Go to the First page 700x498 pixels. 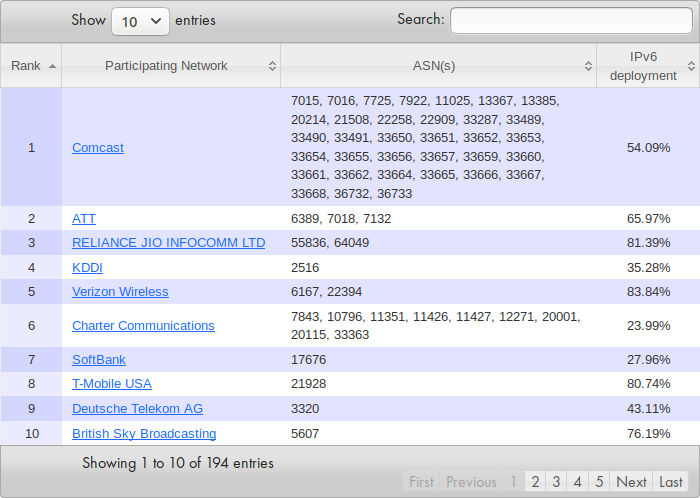[x=421, y=482]
